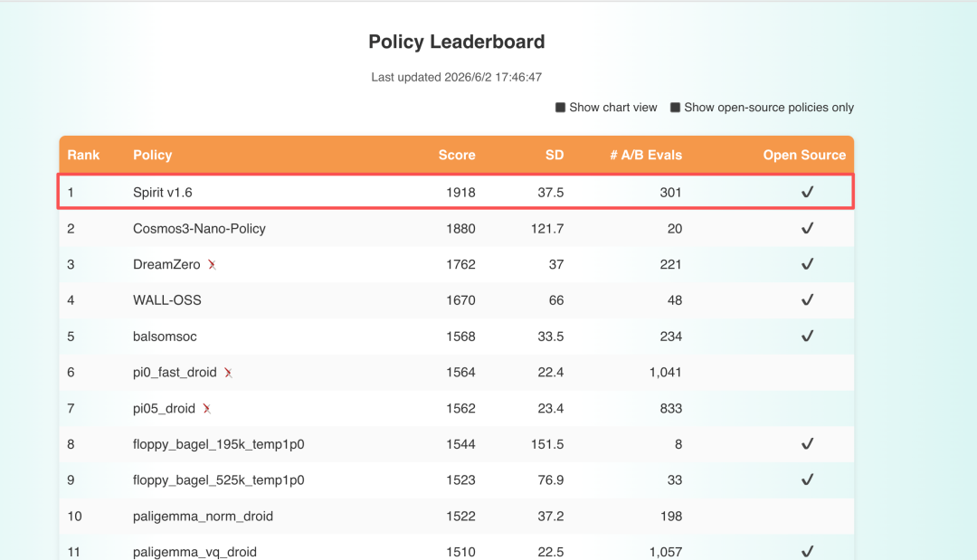Select the Spirit v1.6 policy name
This screenshot has width=977, height=560.
(163, 193)
